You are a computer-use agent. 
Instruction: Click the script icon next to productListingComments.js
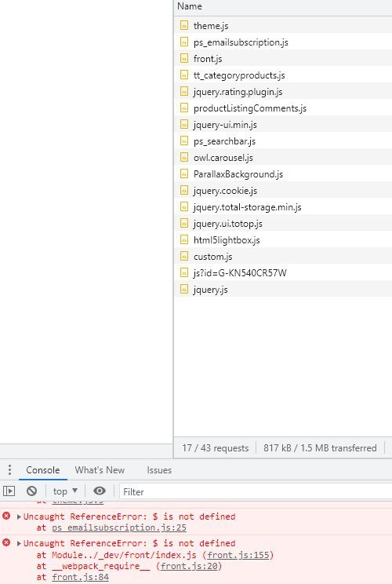tap(183, 108)
